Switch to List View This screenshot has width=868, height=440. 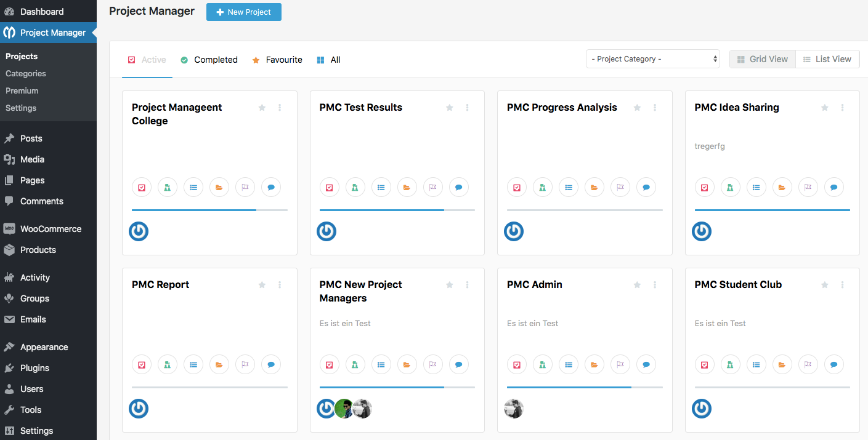pyautogui.click(x=827, y=59)
